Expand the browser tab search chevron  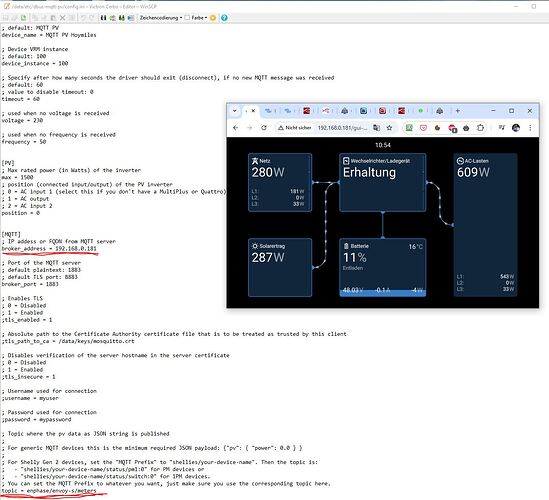click(235, 111)
